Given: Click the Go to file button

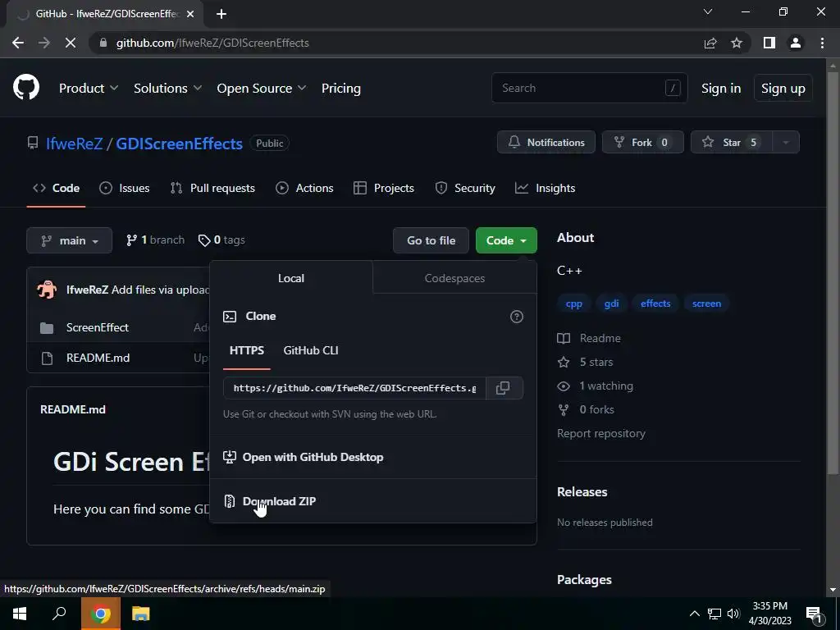Looking at the screenshot, I should pyautogui.click(x=431, y=240).
